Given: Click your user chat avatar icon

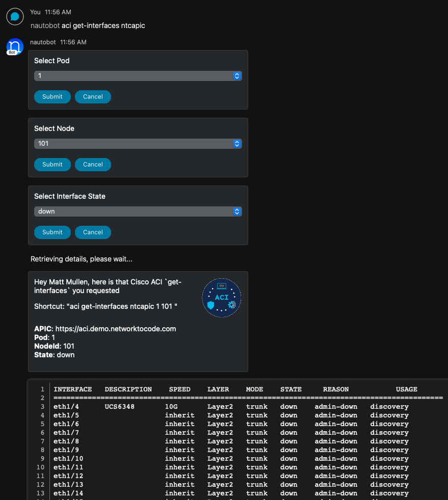Looking at the screenshot, I should (15, 16).
